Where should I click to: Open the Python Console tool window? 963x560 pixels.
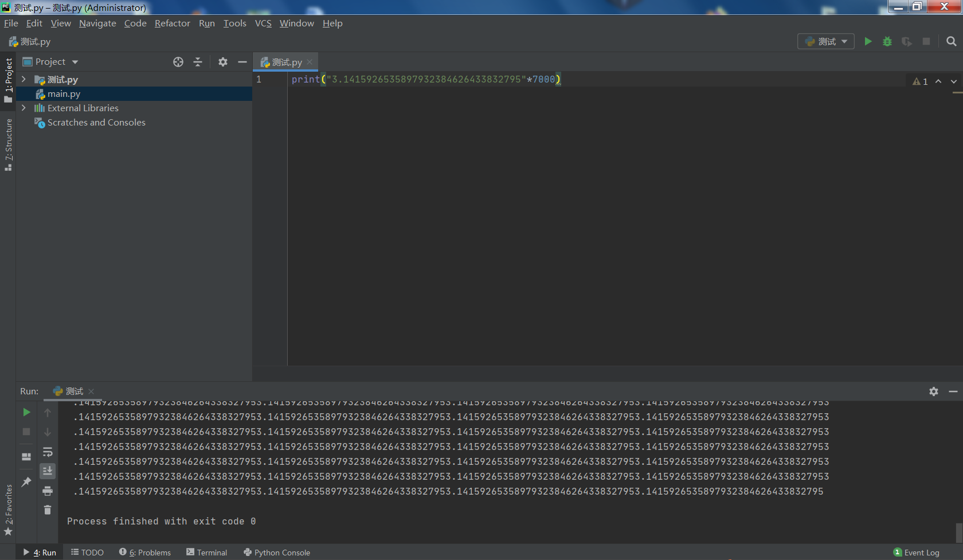(x=277, y=553)
